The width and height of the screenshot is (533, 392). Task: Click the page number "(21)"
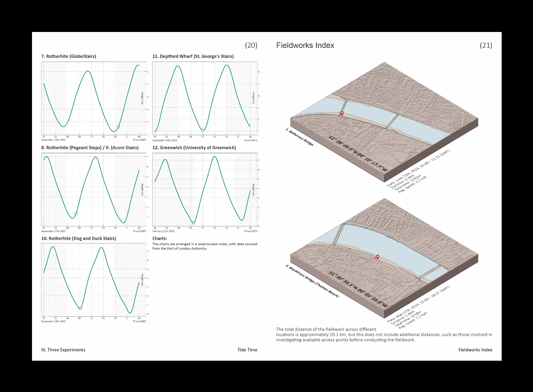click(486, 45)
